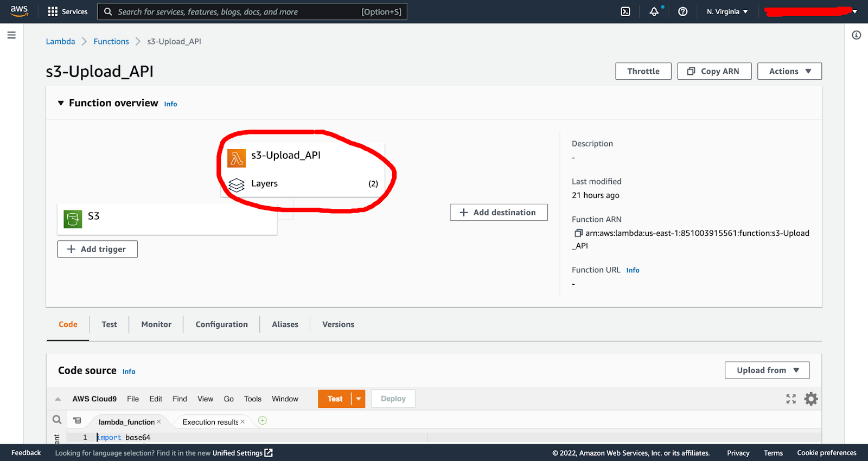Switch to the Configuration tab
Image resolution: width=868 pixels, height=461 pixels.
click(x=221, y=324)
